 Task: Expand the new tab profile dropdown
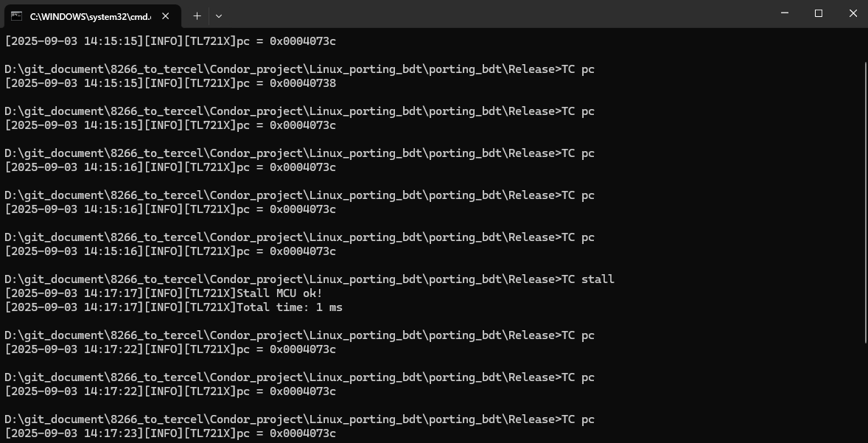coord(219,15)
